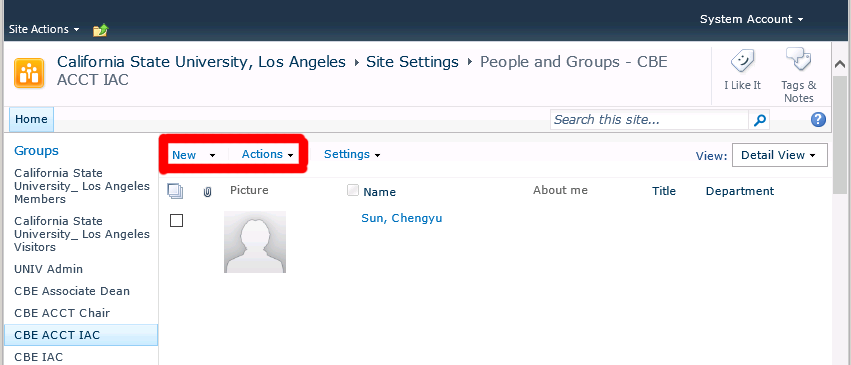Sort by Title column header
The height and width of the screenshot is (365, 851).
(x=664, y=191)
